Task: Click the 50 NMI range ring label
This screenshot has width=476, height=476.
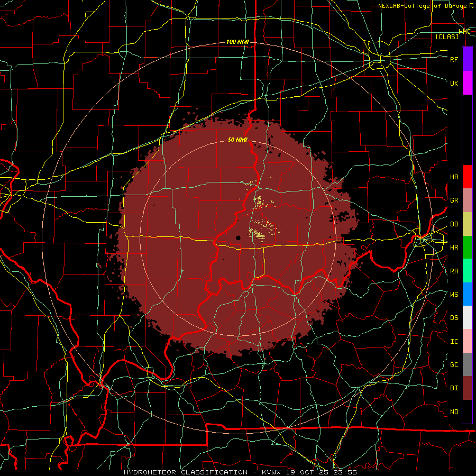Action: click(237, 140)
